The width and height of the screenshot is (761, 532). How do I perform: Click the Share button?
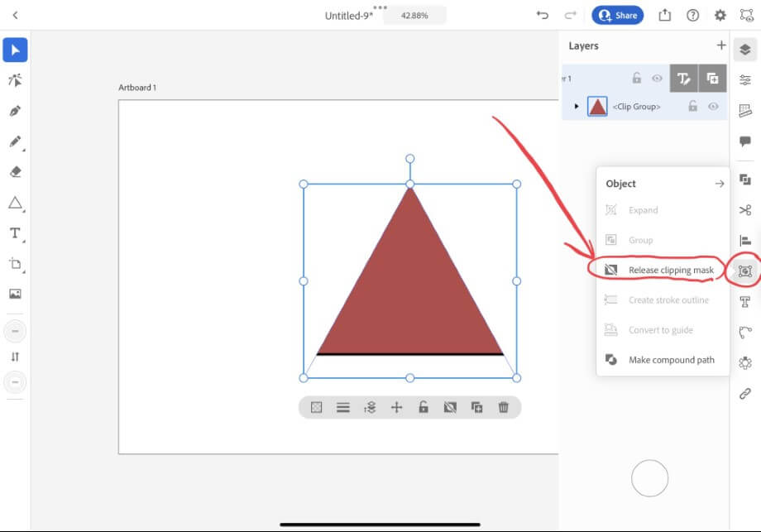point(617,15)
